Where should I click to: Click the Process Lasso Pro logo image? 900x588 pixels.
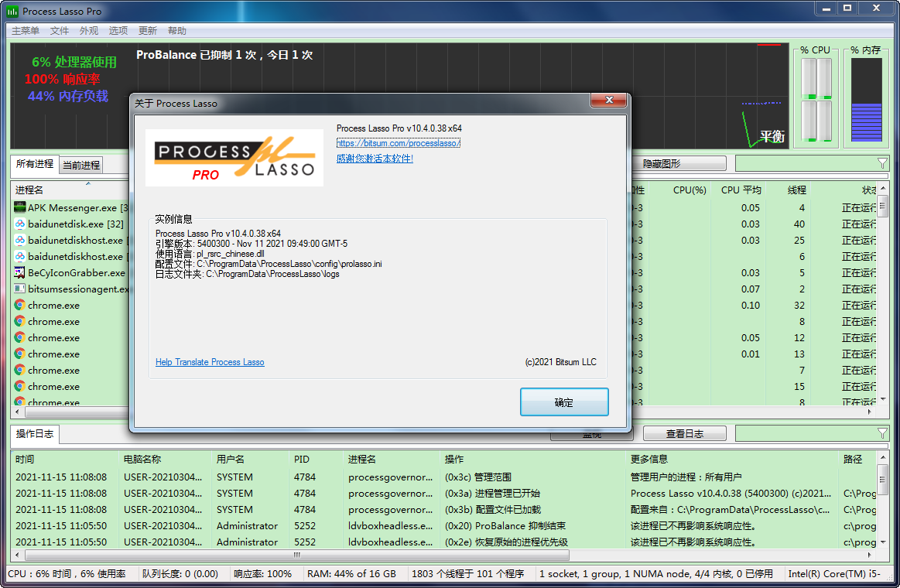click(x=234, y=158)
